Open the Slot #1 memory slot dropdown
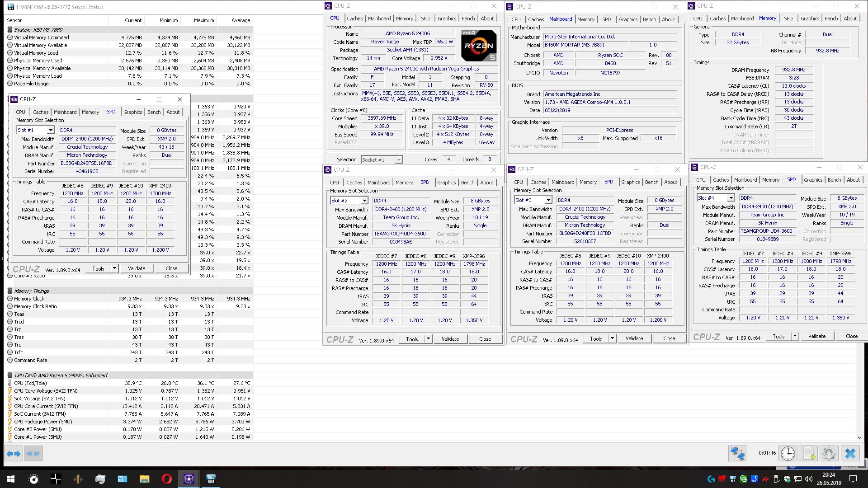Image resolution: width=868 pixels, height=488 pixels. pyautogui.click(x=51, y=130)
